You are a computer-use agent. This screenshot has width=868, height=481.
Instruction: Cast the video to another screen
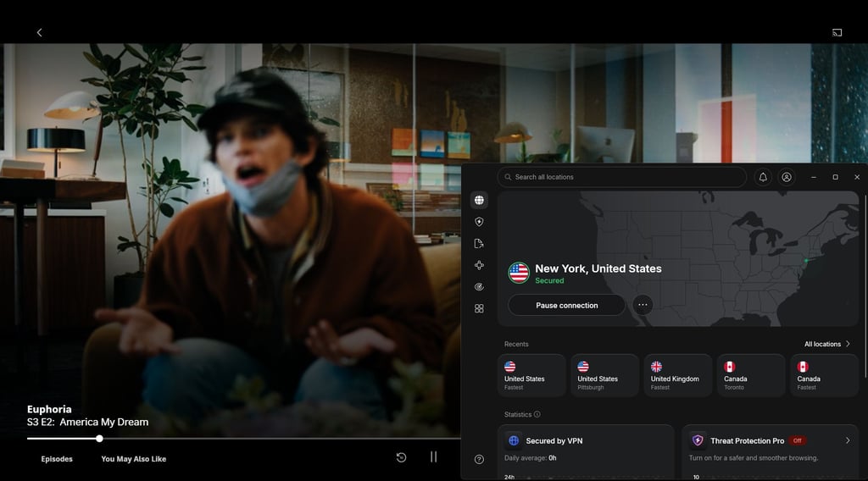pos(837,33)
